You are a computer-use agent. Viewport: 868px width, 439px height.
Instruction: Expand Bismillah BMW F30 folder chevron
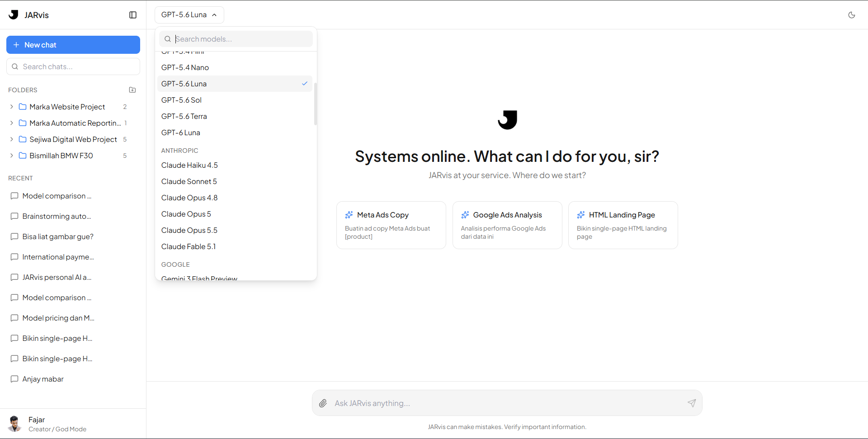point(12,156)
